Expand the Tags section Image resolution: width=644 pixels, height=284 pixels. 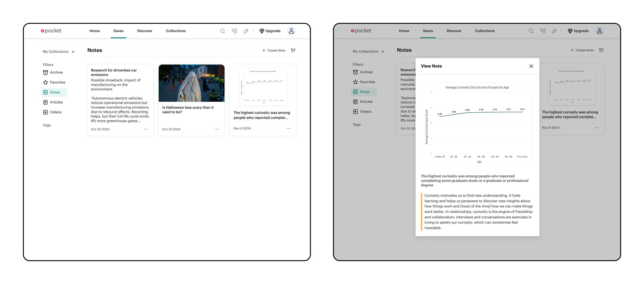47,125
